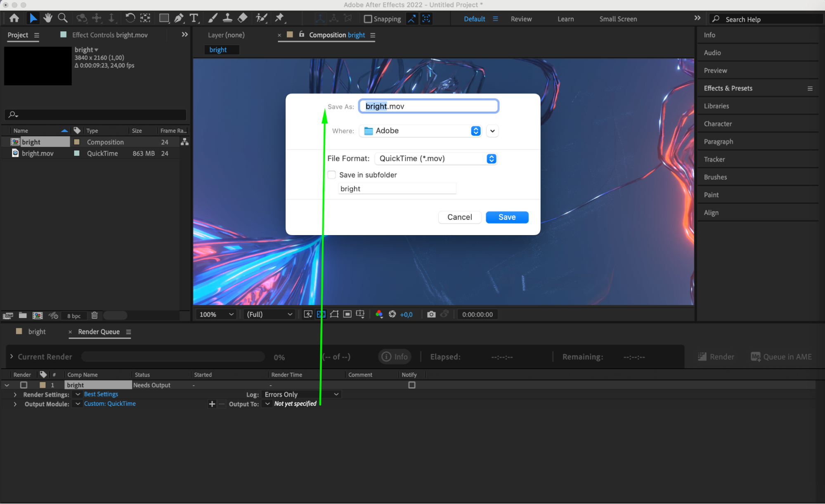Enable the Snapping checkbox

click(x=368, y=19)
